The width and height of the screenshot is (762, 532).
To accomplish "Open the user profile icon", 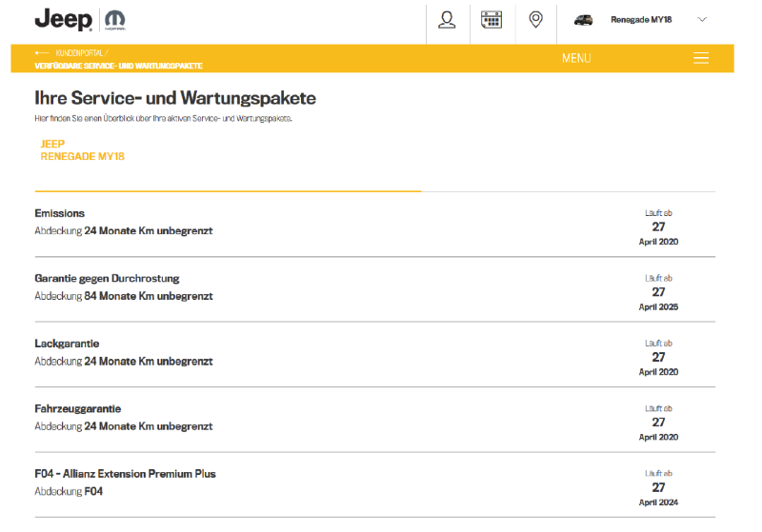I will tap(447, 20).
